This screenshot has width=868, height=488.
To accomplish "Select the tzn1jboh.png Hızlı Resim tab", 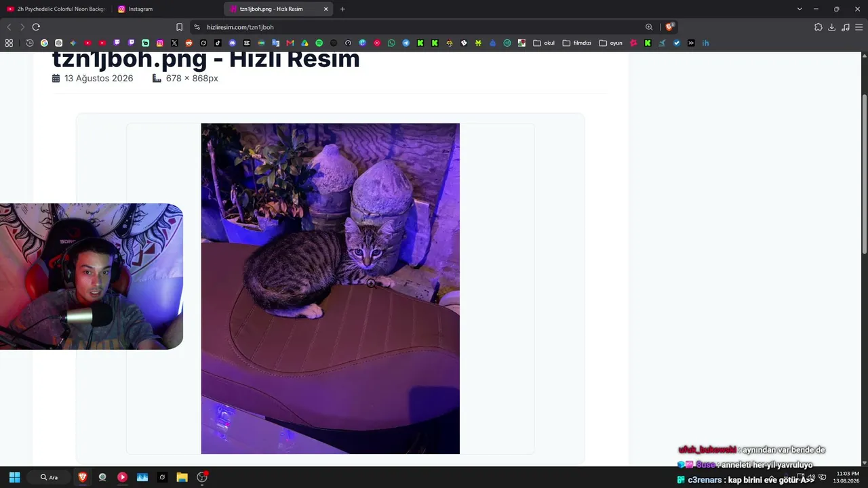I will tap(279, 9).
